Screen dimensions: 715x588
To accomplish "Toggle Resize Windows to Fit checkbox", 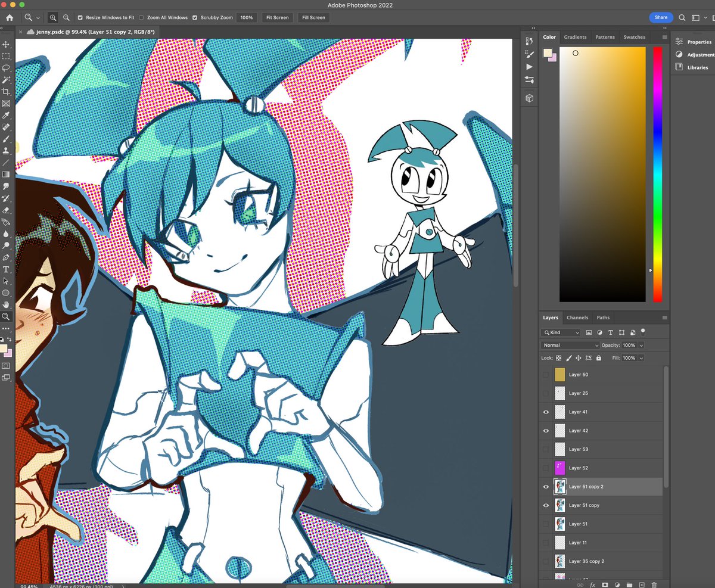I will [80, 18].
